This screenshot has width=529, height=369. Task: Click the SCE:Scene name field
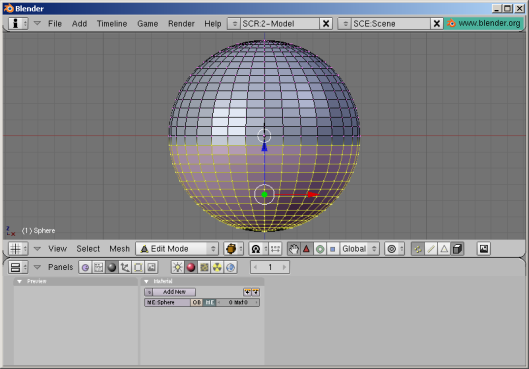[391, 24]
